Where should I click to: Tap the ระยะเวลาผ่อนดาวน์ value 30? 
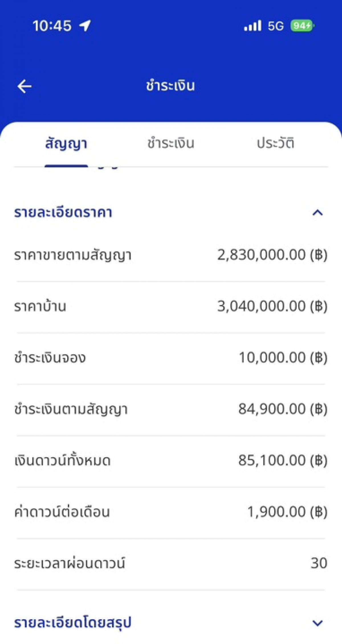tap(319, 563)
